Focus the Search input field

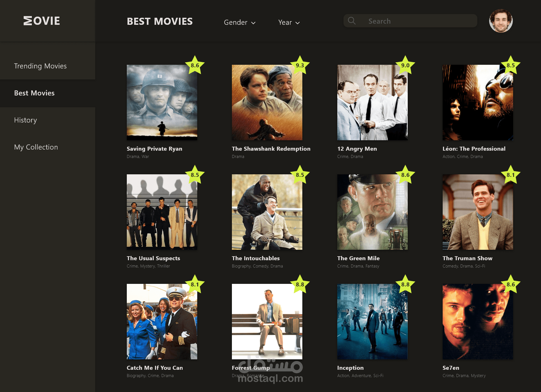(410, 21)
